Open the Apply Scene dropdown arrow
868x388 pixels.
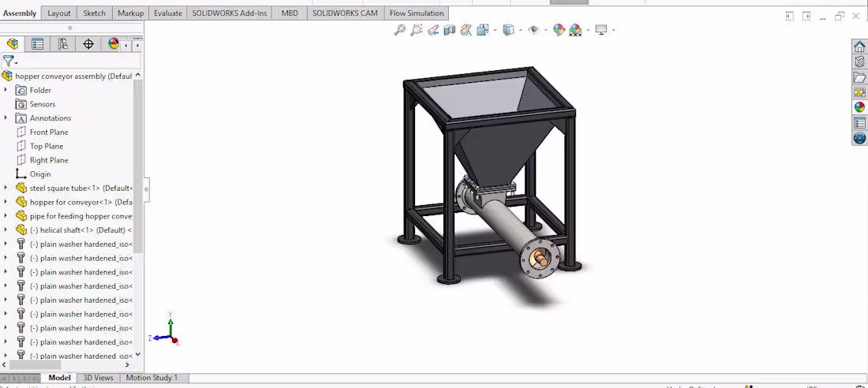[x=588, y=31]
